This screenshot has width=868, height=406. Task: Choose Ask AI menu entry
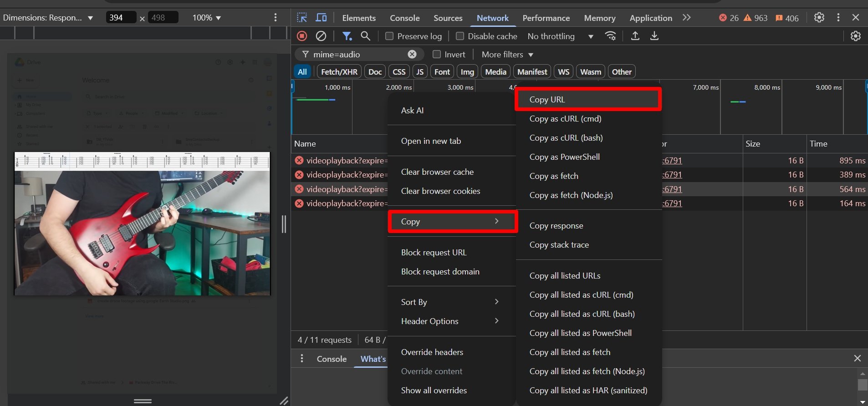tap(452, 110)
